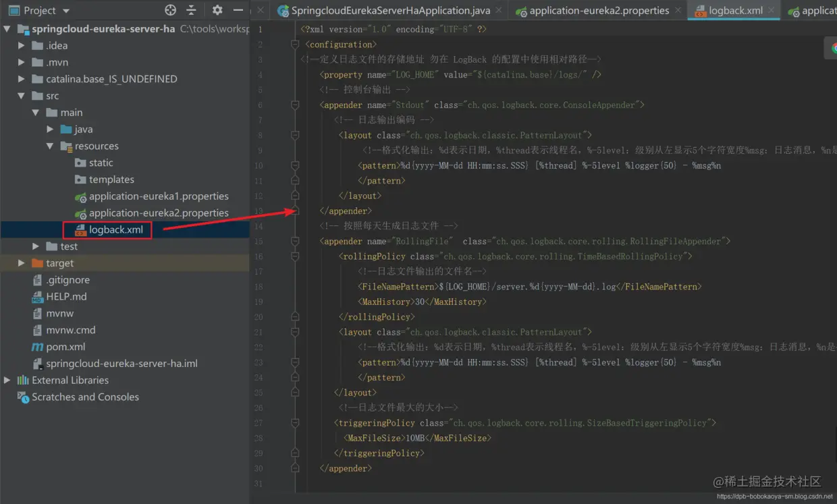
Task: Click line number 26 in the gutter
Action: point(259,408)
